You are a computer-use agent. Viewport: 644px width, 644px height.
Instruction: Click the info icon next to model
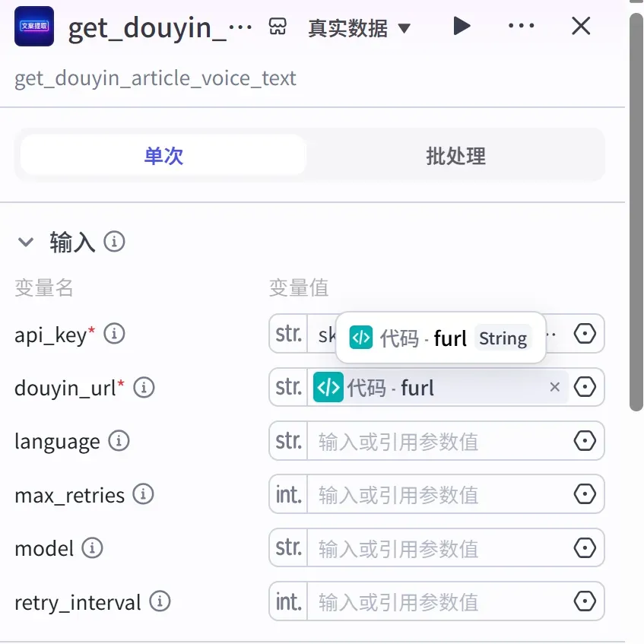(x=92, y=548)
